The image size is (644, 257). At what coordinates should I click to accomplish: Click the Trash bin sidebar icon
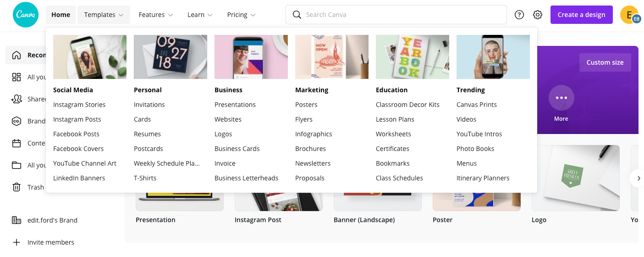(17, 187)
